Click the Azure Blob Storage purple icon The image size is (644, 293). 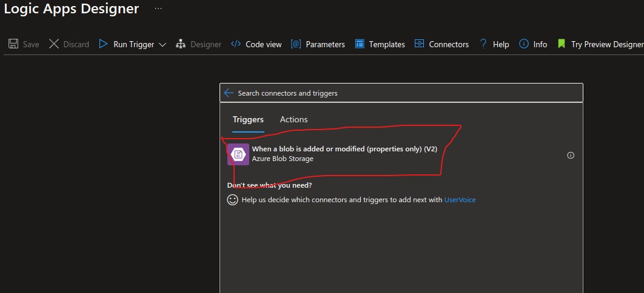(238, 154)
